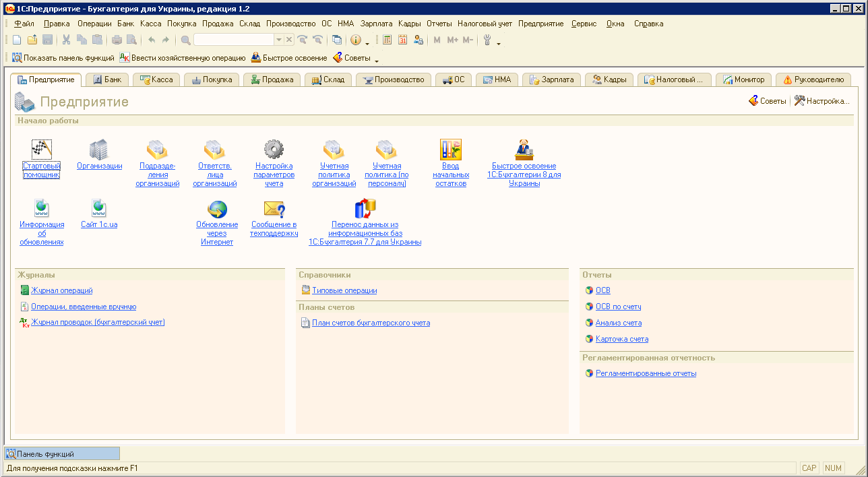Select Панель функций window in bottom bar
The height and width of the screenshot is (477, 868).
pyautogui.click(x=62, y=454)
